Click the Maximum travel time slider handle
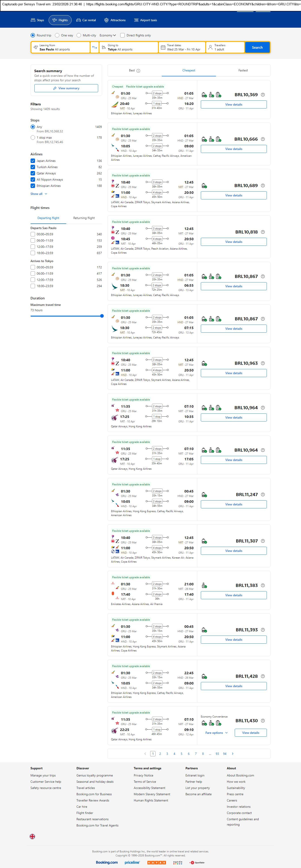 (x=102, y=316)
